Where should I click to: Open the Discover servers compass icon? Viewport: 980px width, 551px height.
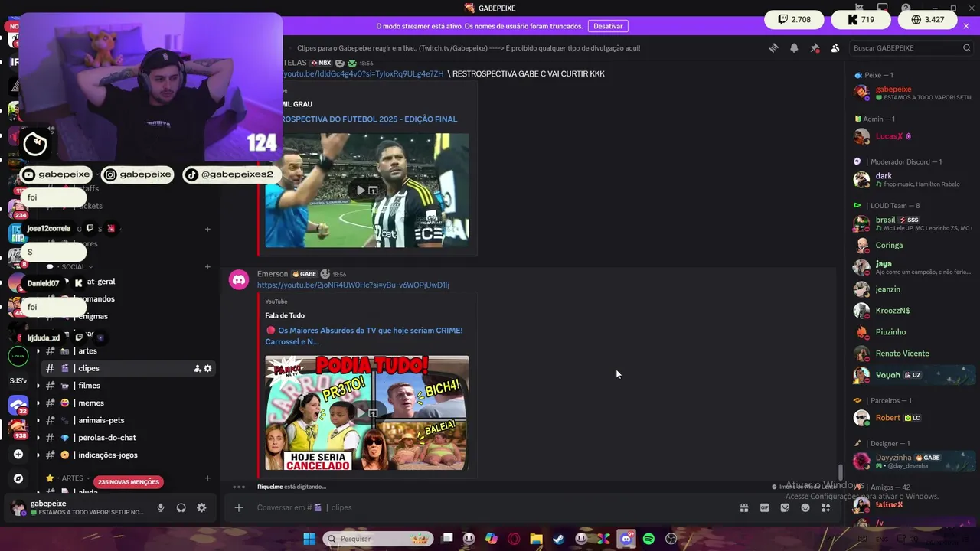[18, 478]
